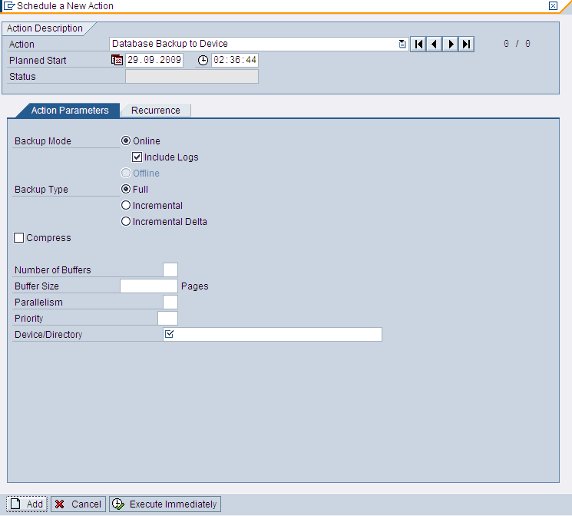Jump to the last action record
572x516 pixels.
466,44
